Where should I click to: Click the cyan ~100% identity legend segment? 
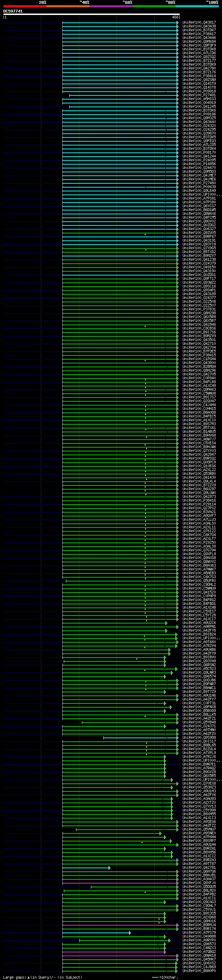(197, 6)
